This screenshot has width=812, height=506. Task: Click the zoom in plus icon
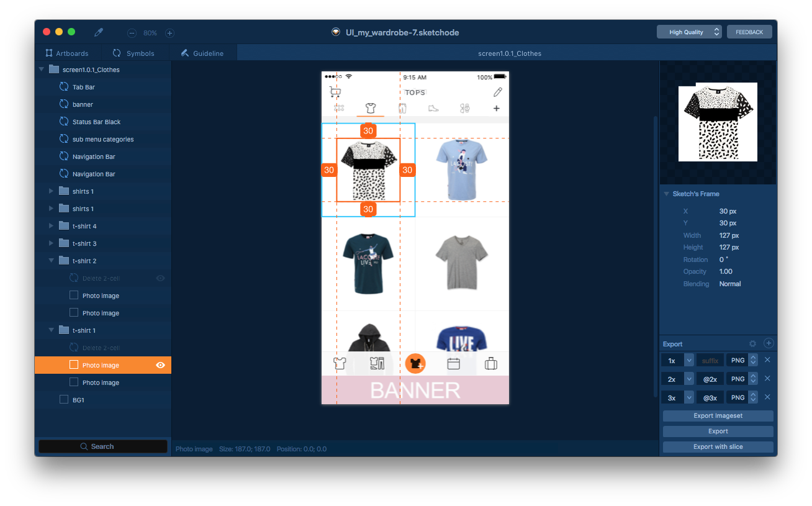(x=169, y=33)
